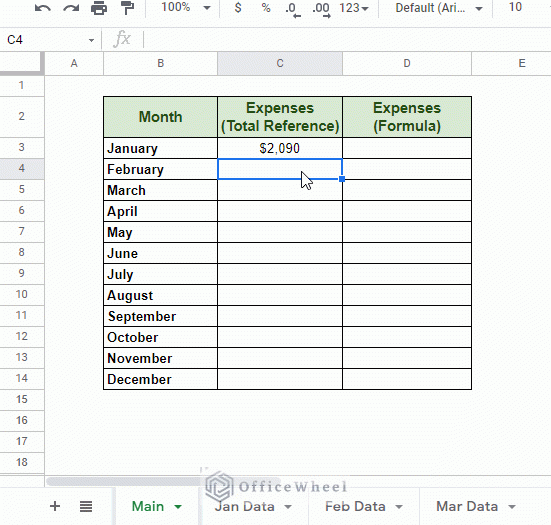The width and height of the screenshot is (551, 525).
Task: Apply currency format with dollar icon
Action: pyautogui.click(x=238, y=8)
